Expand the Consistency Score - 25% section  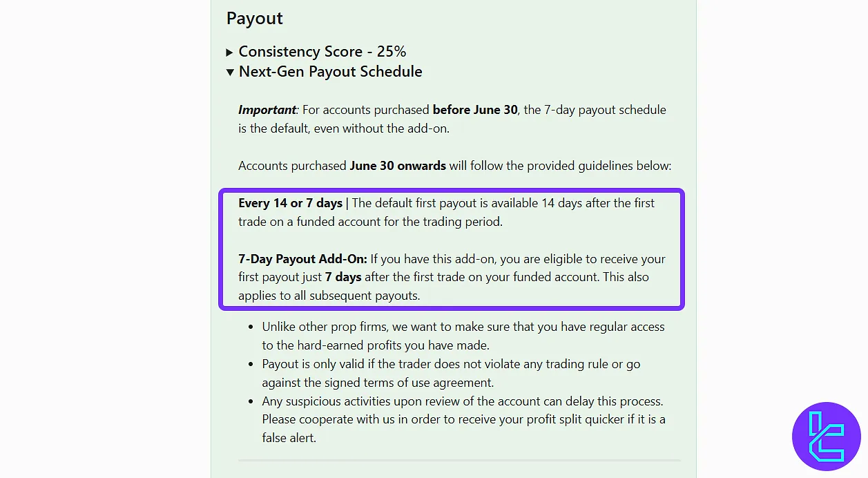[322, 52]
